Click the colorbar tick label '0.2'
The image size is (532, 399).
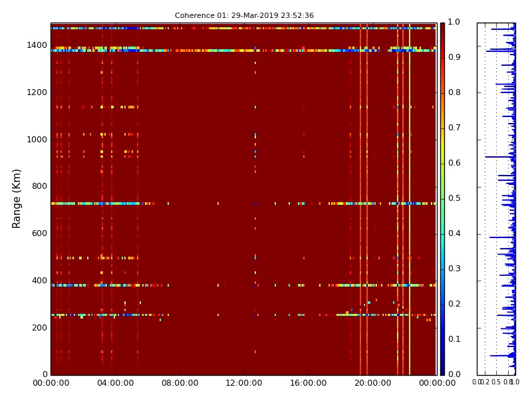pos(454,304)
